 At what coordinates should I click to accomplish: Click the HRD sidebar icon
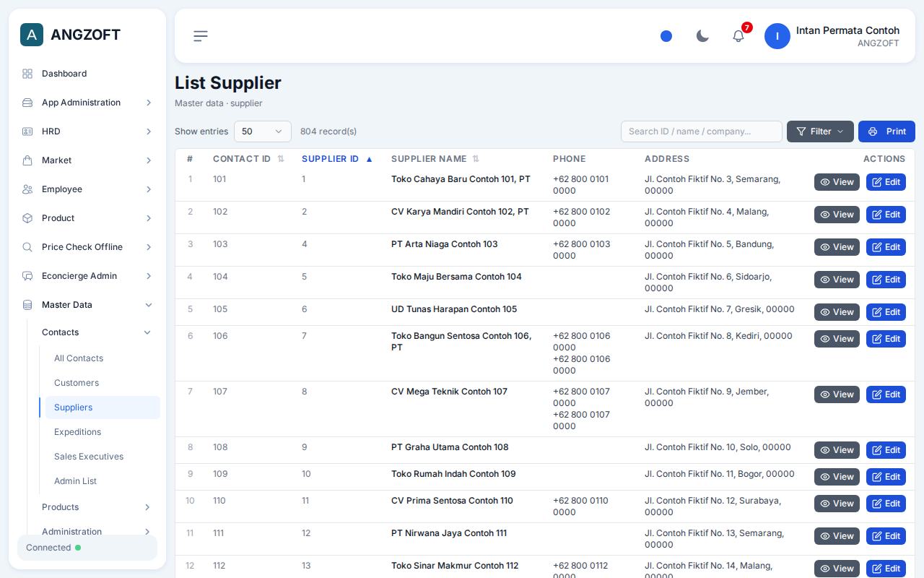click(27, 131)
